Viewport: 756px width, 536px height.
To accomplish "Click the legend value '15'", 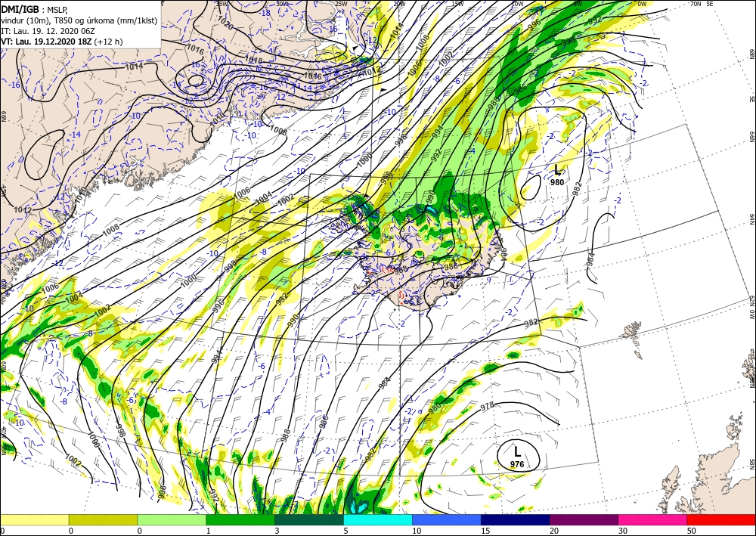I will click(485, 531).
